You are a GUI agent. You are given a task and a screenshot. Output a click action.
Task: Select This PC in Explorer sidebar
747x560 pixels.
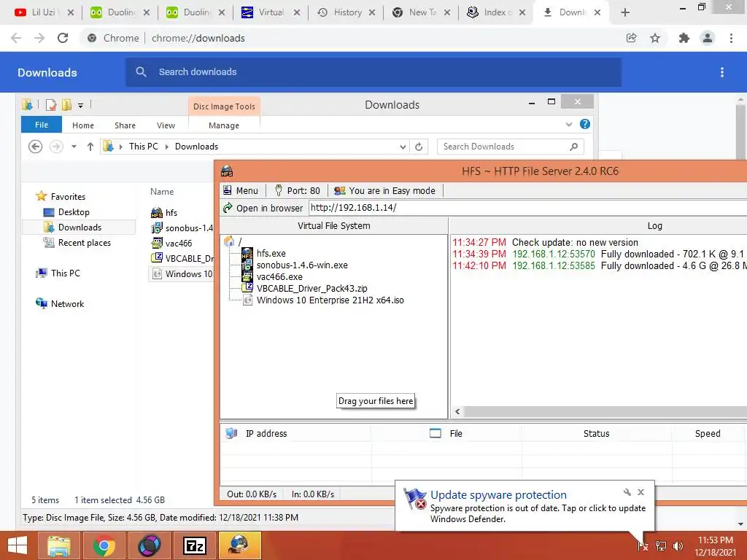(x=58, y=273)
